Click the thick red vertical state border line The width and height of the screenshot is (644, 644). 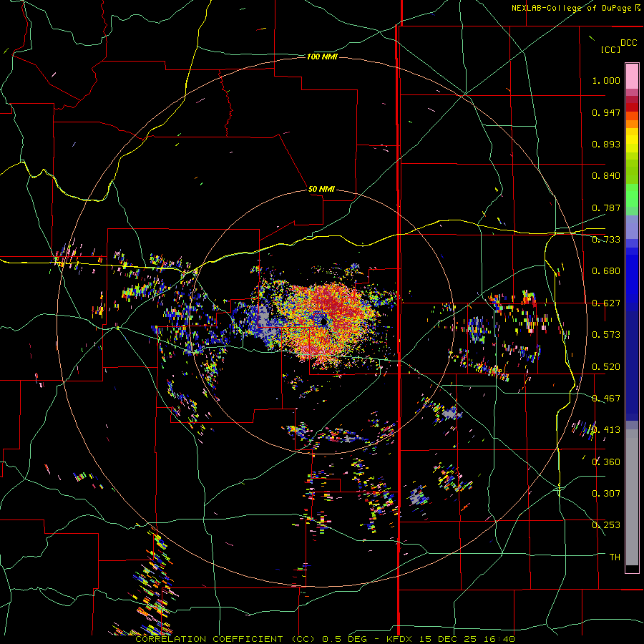[x=399, y=322]
